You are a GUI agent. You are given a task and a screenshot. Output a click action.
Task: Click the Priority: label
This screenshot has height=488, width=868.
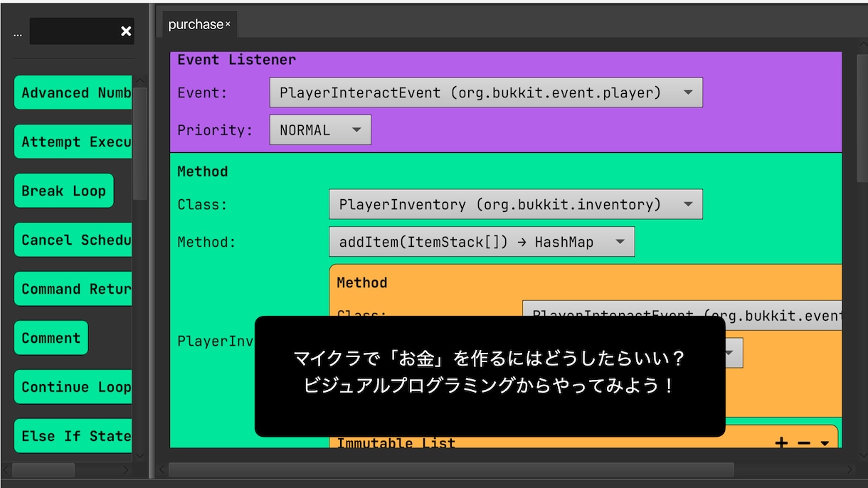click(215, 130)
